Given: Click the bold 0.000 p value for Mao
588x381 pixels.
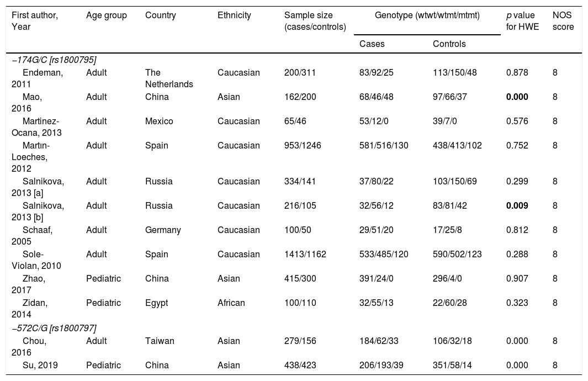Looking at the screenshot, I should (x=517, y=97).
